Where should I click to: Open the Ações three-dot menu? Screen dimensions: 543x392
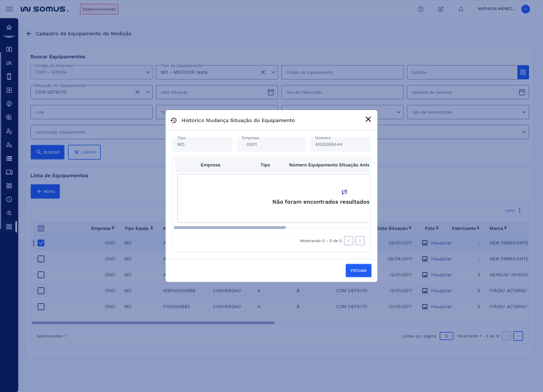pyautogui.click(x=520, y=211)
